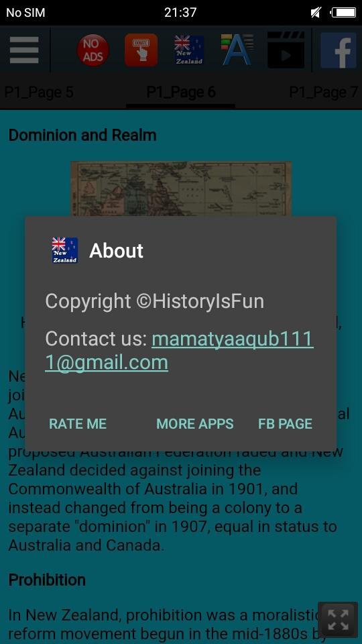Select the blue letter A font icon

tap(237, 50)
